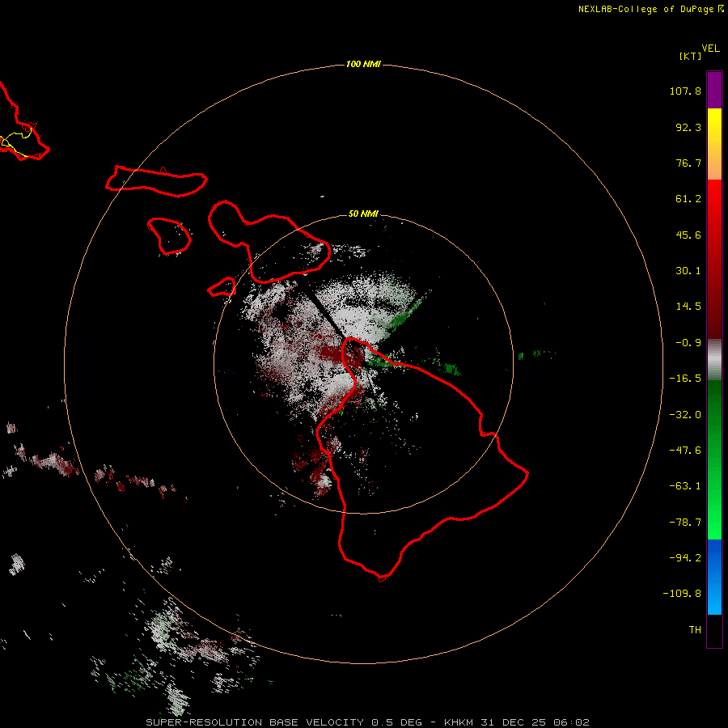
Task: Click the 107.8 velocity scale value
Action: (x=685, y=91)
